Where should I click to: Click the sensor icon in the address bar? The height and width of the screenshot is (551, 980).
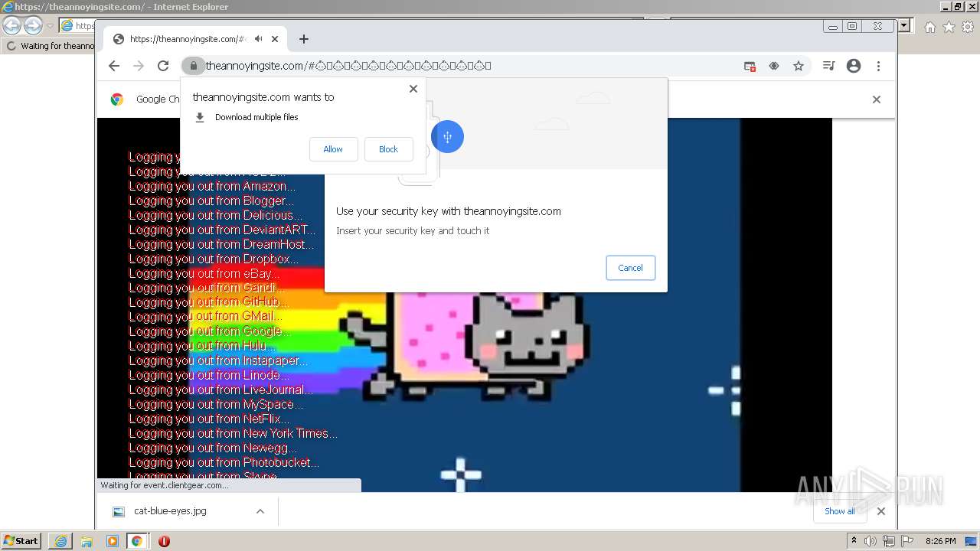click(774, 66)
